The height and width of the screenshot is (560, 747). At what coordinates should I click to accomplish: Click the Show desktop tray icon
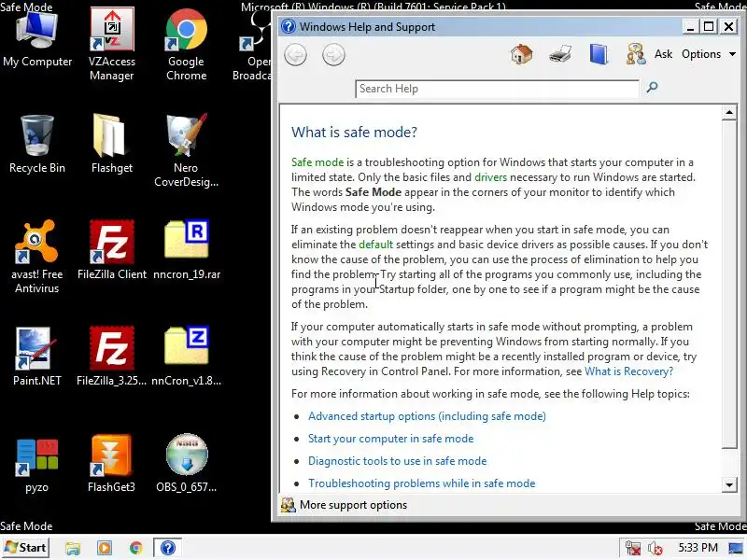[x=736, y=548]
